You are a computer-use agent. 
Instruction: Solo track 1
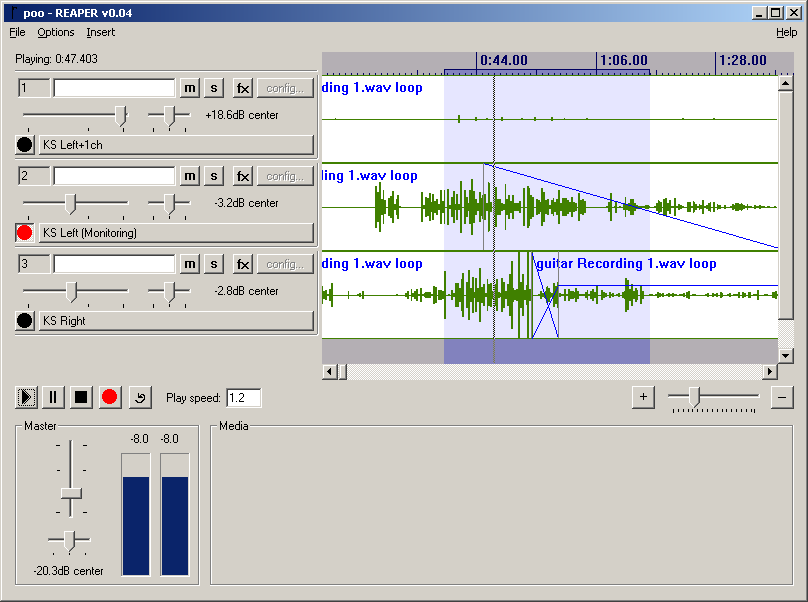coord(214,88)
